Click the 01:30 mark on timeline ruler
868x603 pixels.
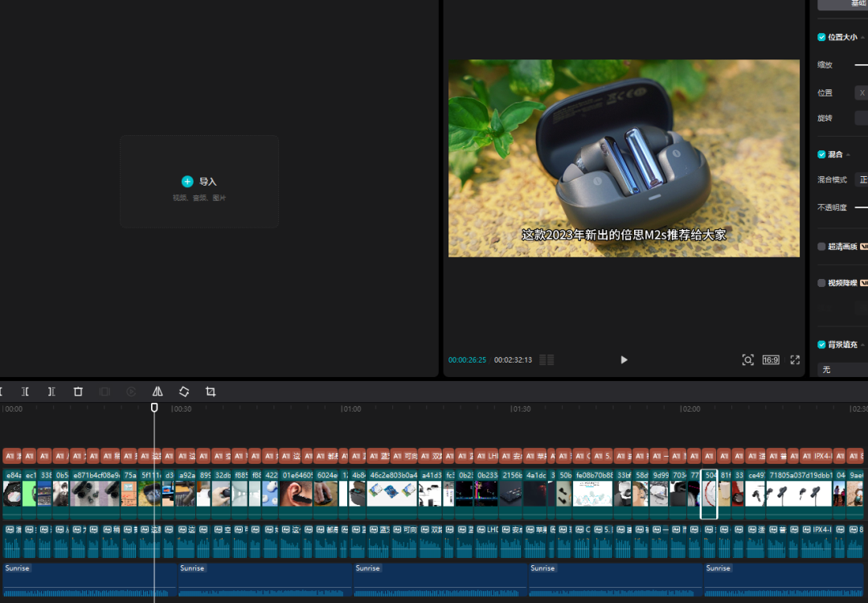521,409
